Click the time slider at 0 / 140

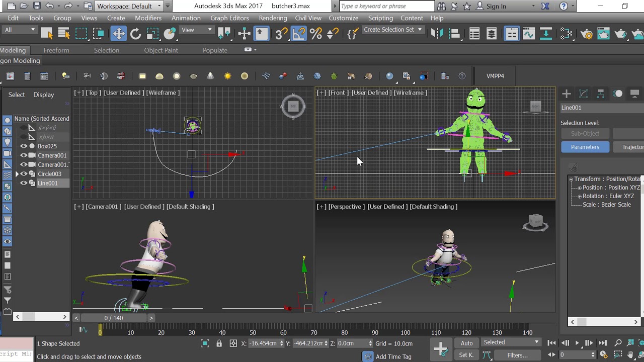click(x=114, y=318)
